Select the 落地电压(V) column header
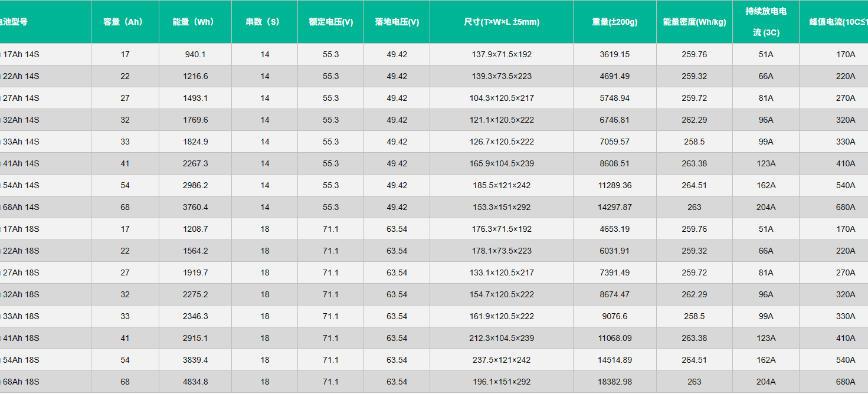 pos(397,22)
